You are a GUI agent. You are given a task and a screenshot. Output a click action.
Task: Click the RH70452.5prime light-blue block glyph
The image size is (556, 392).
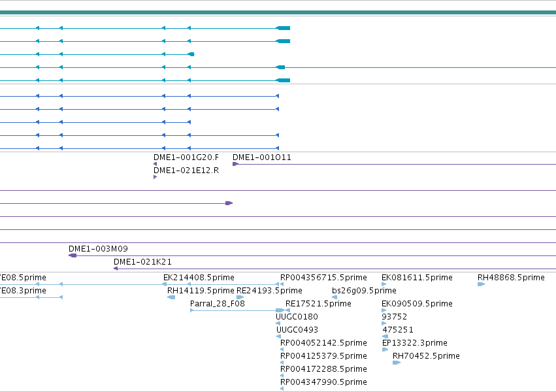point(397,363)
